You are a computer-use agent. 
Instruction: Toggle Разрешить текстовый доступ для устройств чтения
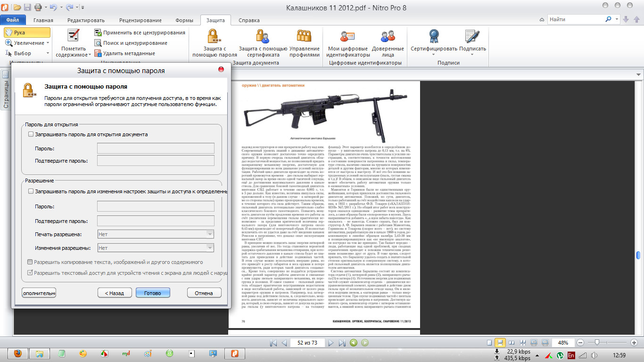30,272
